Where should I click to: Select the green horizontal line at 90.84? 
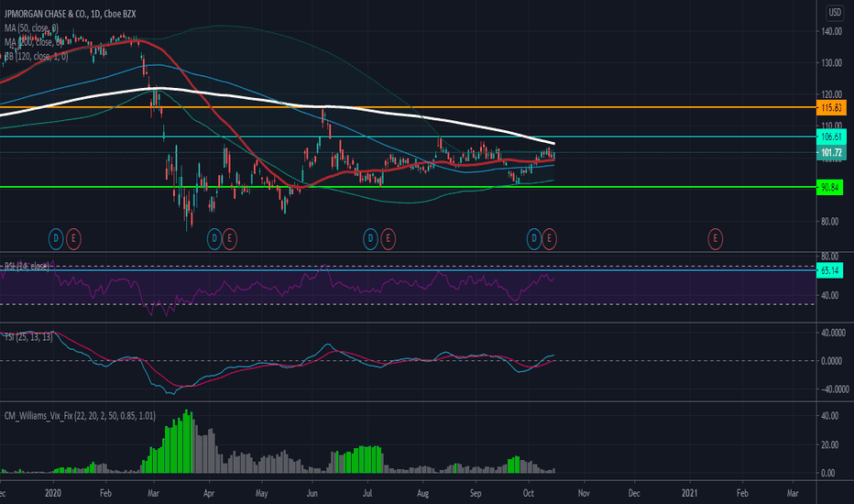409,187
